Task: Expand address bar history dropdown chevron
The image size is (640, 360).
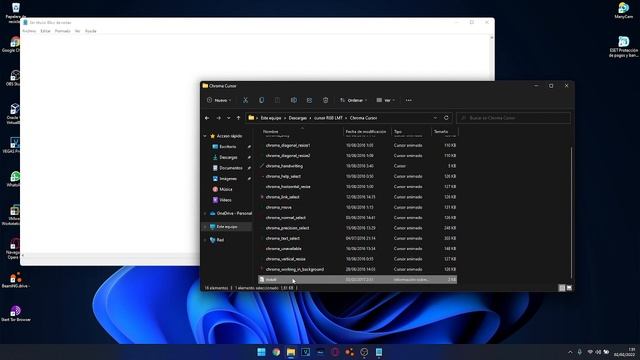Action: click(x=435, y=118)
